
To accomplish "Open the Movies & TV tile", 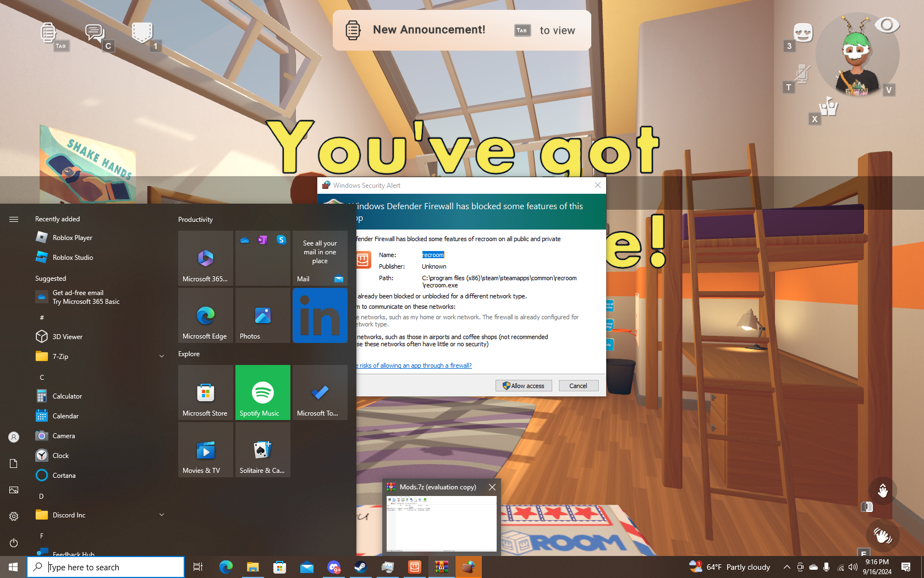I will coord(206,450).
